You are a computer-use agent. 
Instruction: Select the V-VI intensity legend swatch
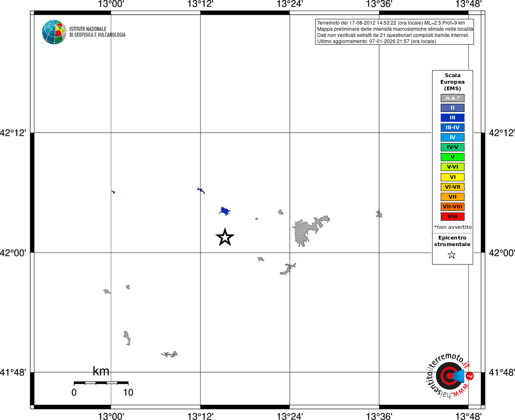(x=453, y=167)
